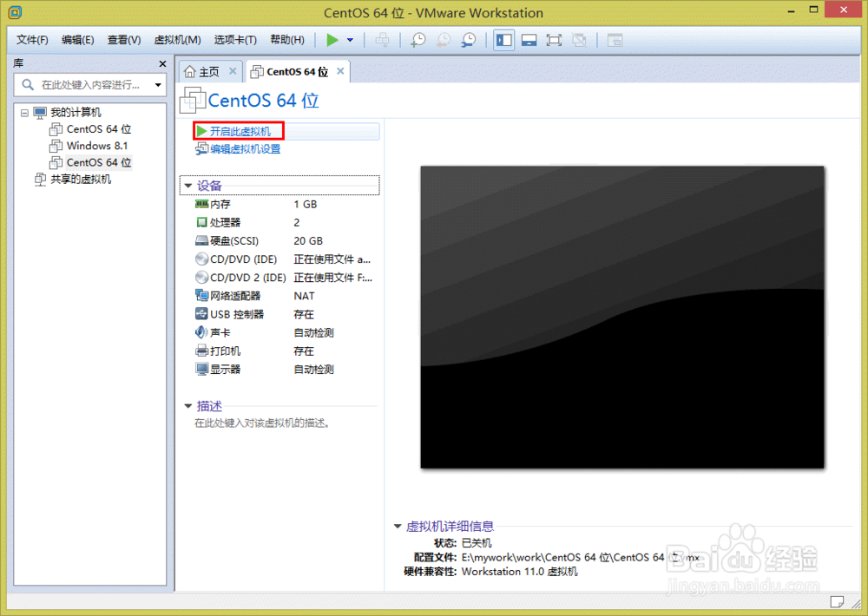The width and height of the screenshot is (868, 616).
Task: Toggle the thumbnail bar view icon
Action: click(x=529, y=40)
